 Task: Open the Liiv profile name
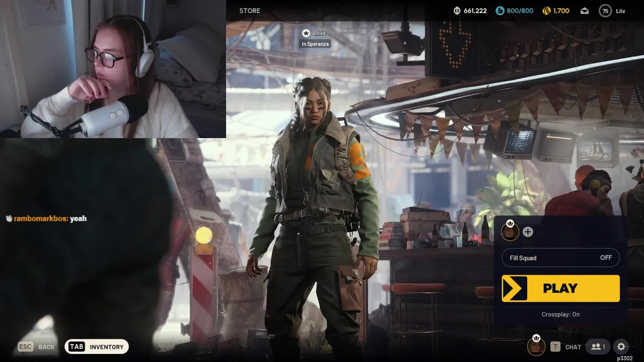coord(621,11)
